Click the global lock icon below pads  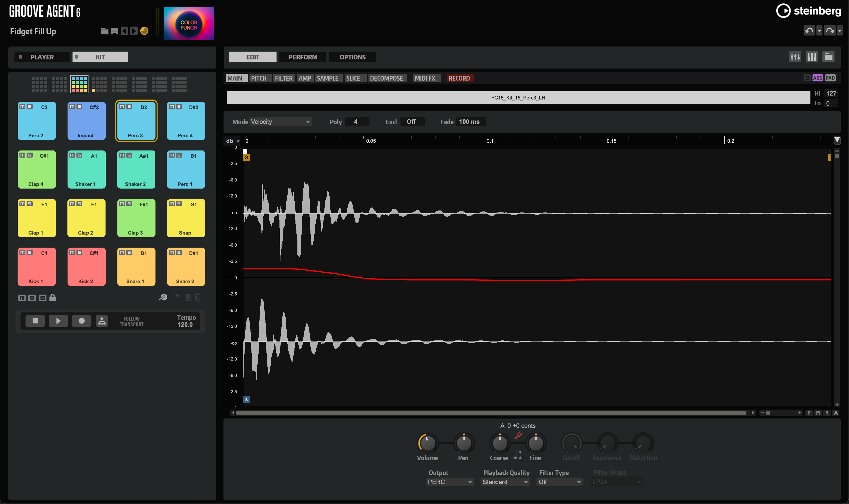(x=52, y=298)
